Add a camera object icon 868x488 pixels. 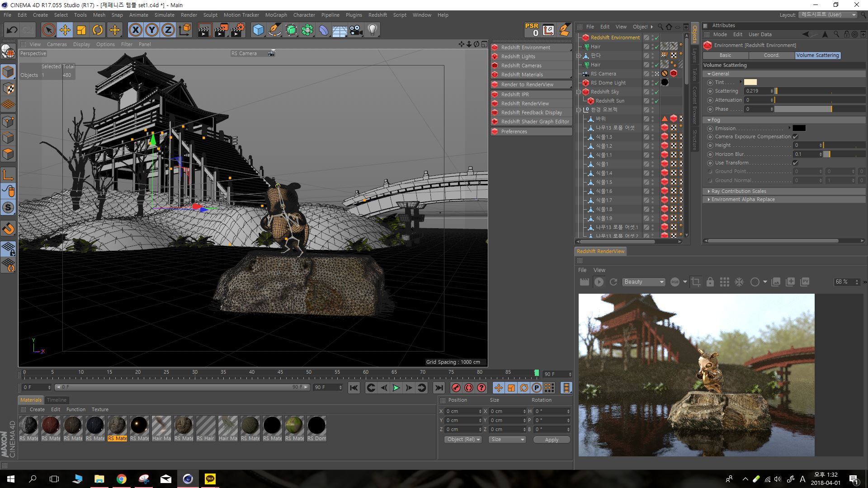point(356,30)
